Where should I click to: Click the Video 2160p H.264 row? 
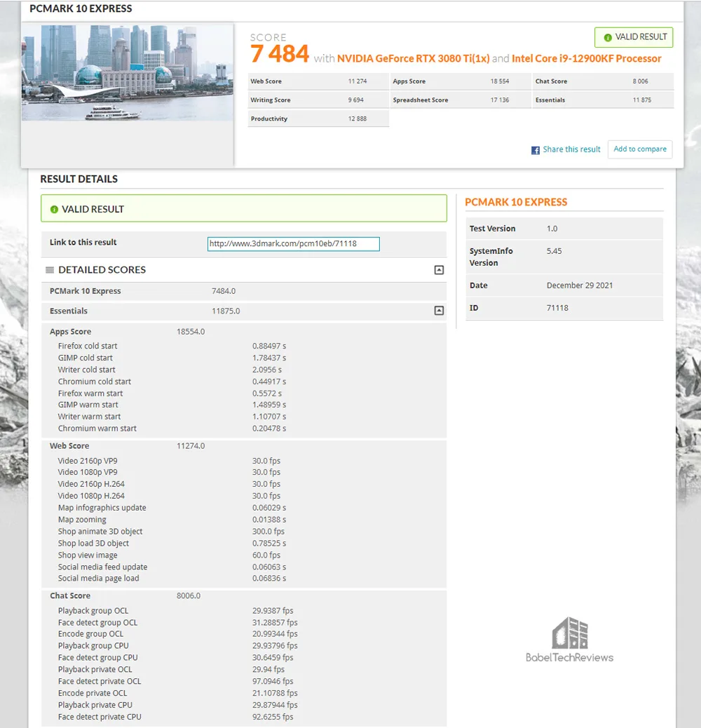pos(244,484)
